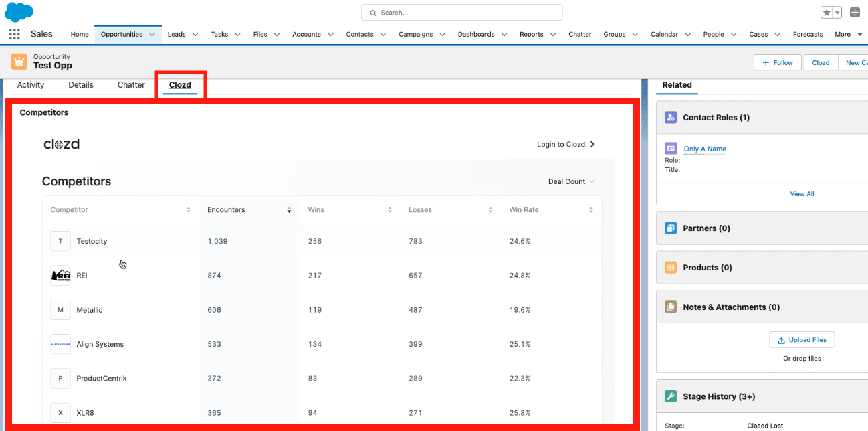This screenshot has height=431, width=868.
Task: Click the Testocity T avatar
Action: [x=60, y=241]
